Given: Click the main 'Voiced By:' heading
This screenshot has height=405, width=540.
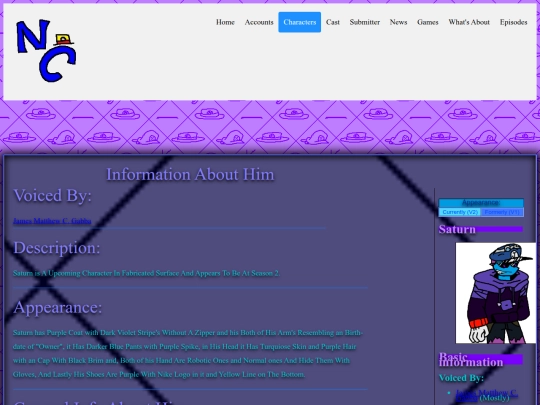Looking at the screenshot, I should click(52, 195).
